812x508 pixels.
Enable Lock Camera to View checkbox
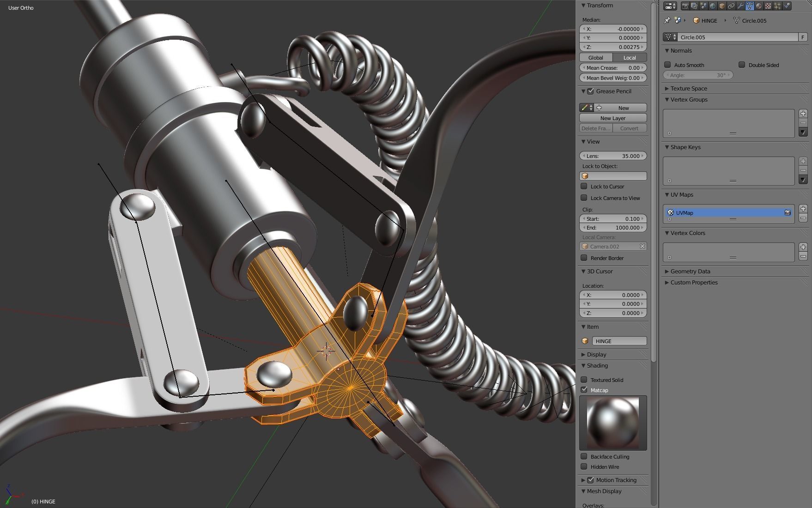[x=584, y=198]
